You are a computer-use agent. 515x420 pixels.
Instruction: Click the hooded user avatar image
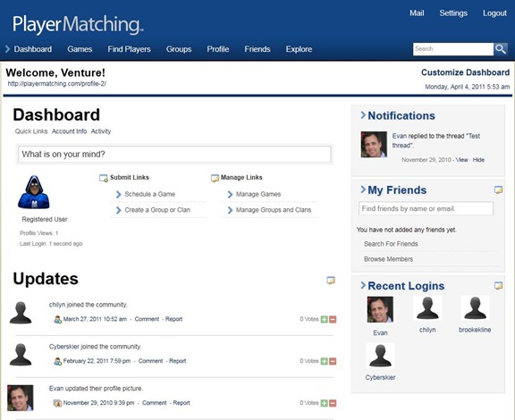[34, 192]
